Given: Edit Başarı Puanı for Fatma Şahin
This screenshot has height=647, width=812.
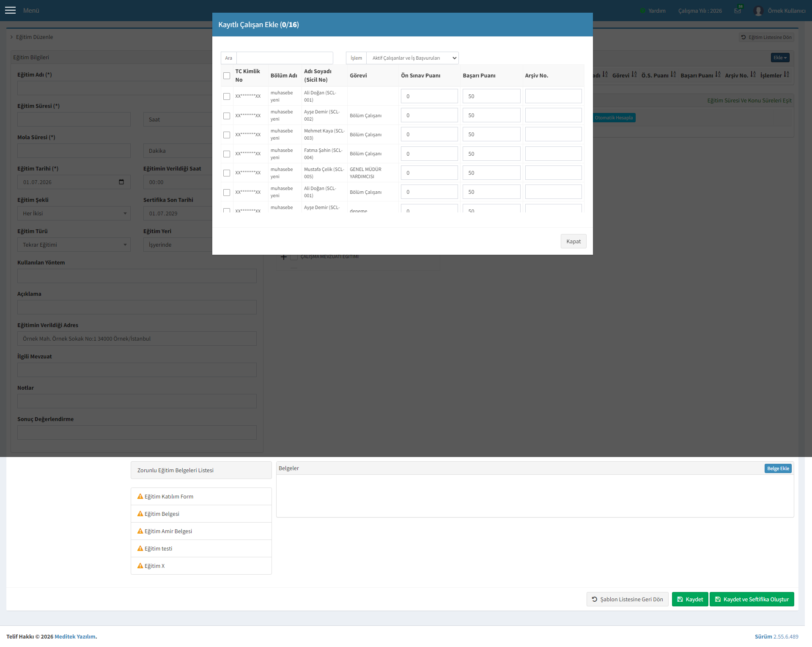Looking at the screenshot, I should pyautogui.click(x=491, y=154).
